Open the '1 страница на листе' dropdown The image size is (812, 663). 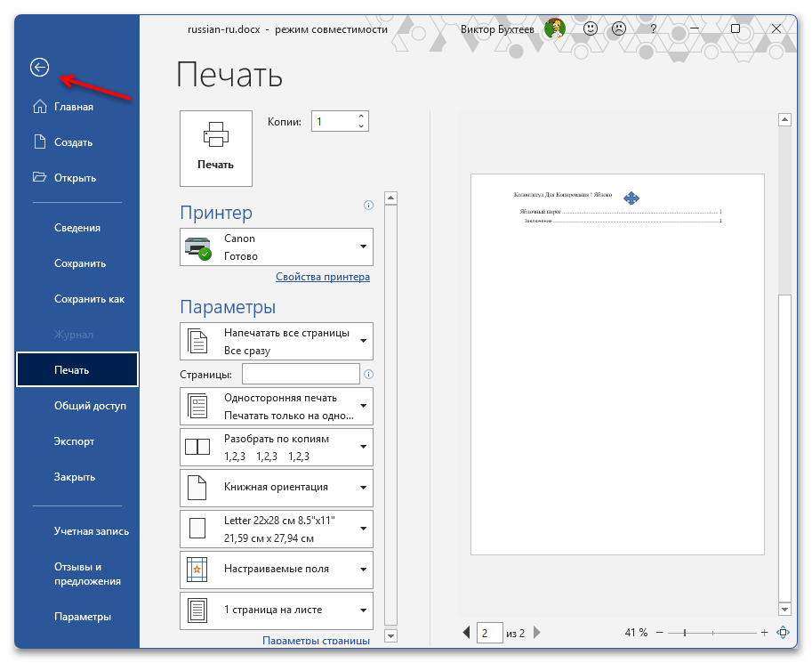[x=277, y=610]
